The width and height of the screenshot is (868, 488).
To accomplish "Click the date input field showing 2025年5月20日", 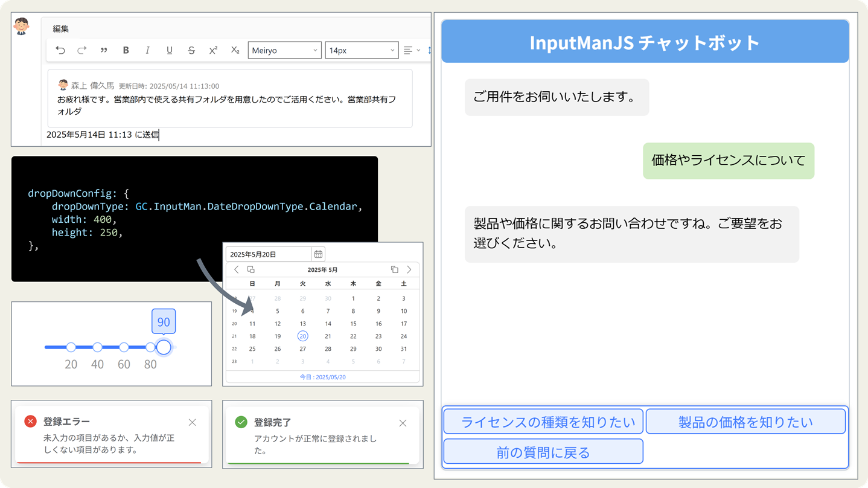I will coord(268,254).
